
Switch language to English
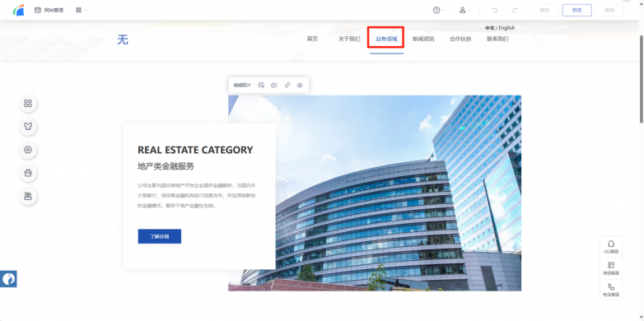point(506,28)
